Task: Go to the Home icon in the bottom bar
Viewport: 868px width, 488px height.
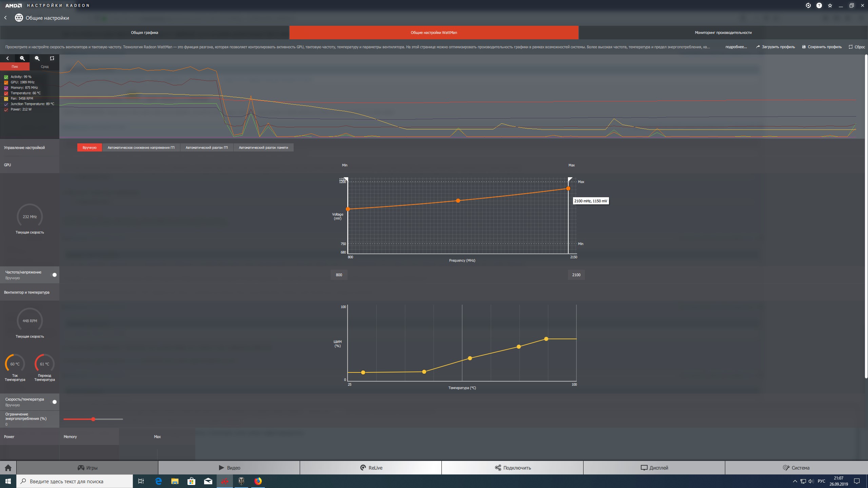Action: pyautogui.click(x=8, y=468)
